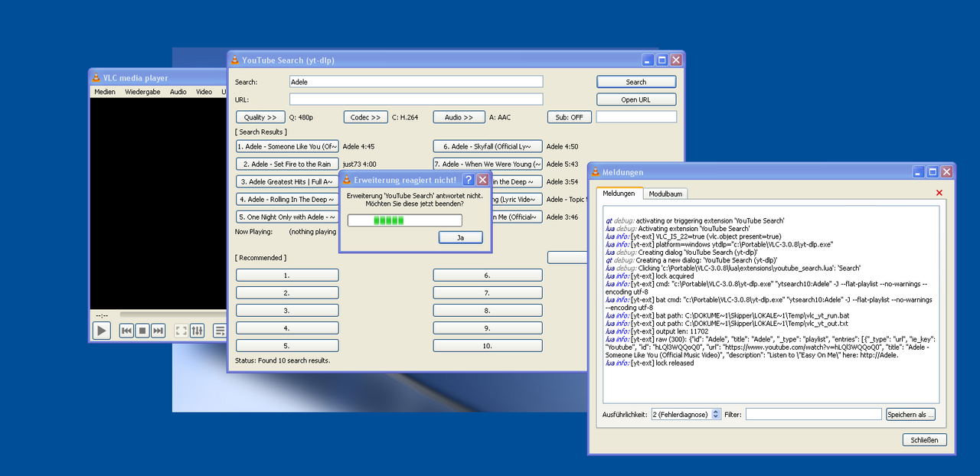Click the Play button in VLC
This screenshot has width=980, height=476.
coord(101,331)
